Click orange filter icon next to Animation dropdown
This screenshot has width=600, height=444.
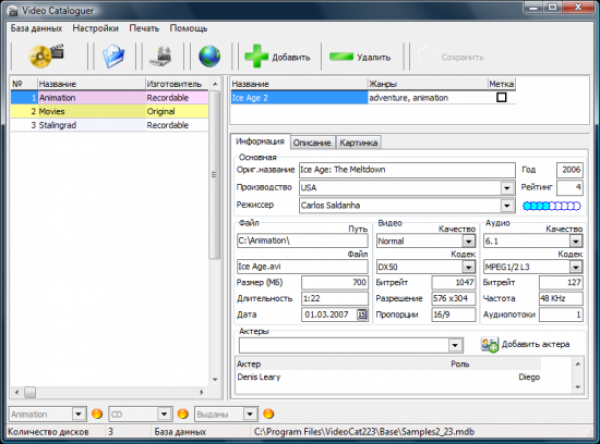(97, 413)
